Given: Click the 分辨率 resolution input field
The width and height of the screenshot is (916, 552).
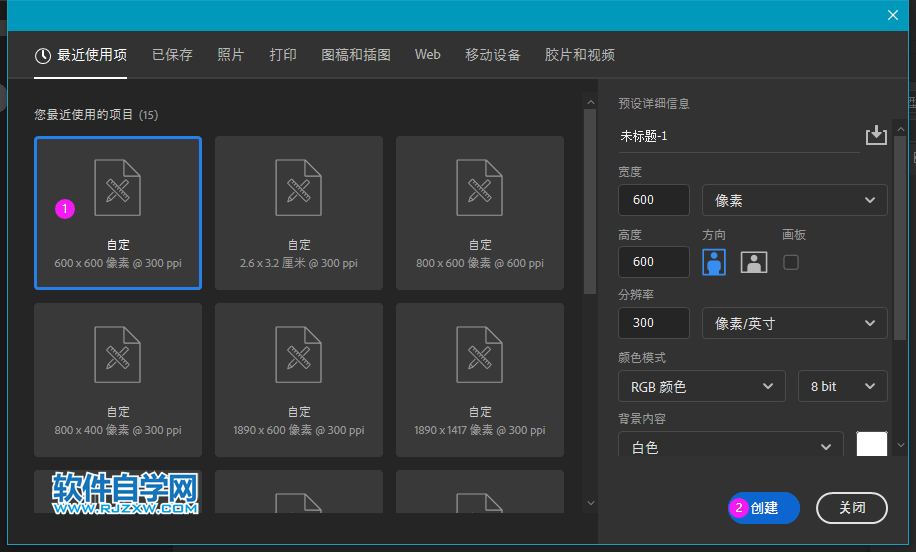Looking at the screenshot, I should coord(654,323).
